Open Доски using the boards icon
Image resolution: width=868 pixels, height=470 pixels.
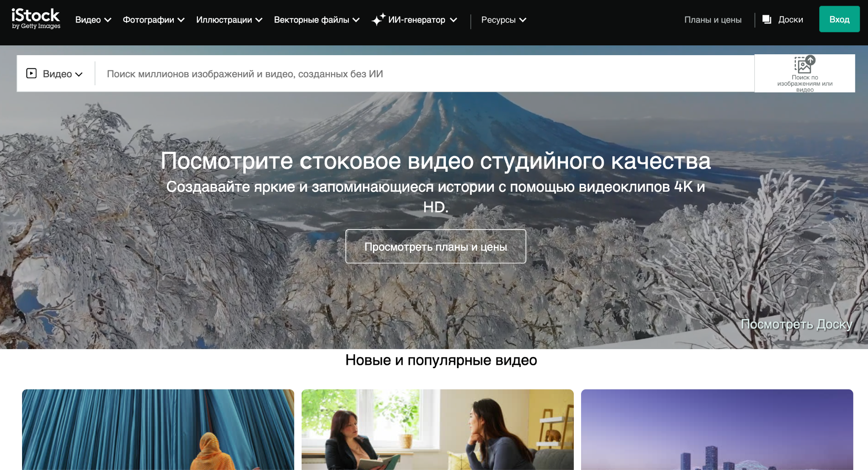click(x=767, y=19)
